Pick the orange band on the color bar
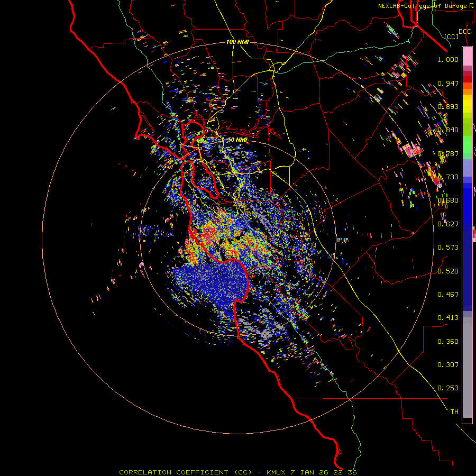 click(x=467, y=91)
